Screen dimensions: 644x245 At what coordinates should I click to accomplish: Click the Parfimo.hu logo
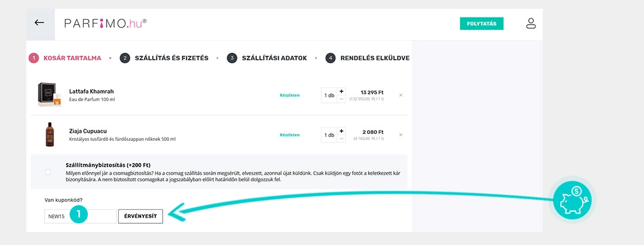(105, 23)
